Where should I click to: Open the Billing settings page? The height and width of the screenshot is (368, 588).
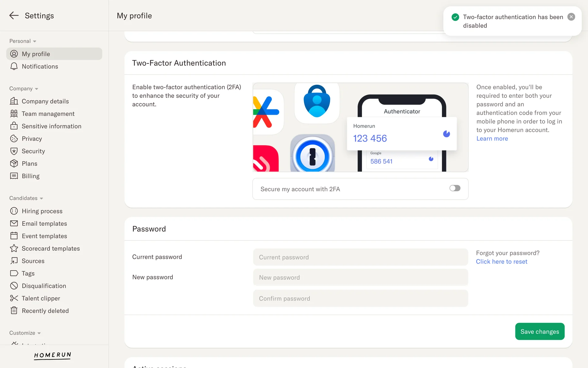click(x=31, y=176)
